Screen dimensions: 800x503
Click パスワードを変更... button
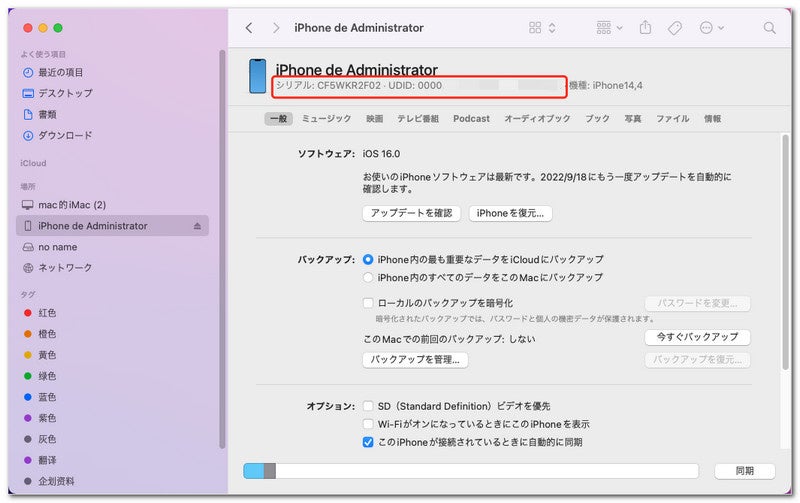click(x=697, y=304)
